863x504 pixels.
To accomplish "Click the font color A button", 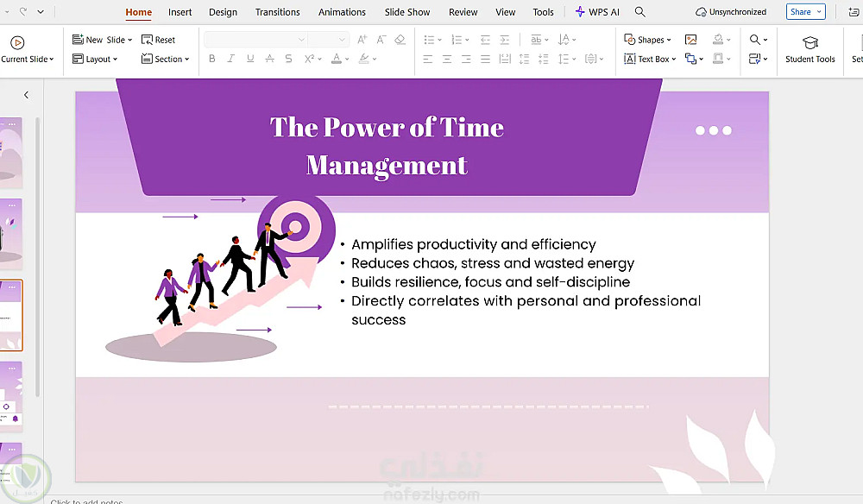I will tap(337, 59).
